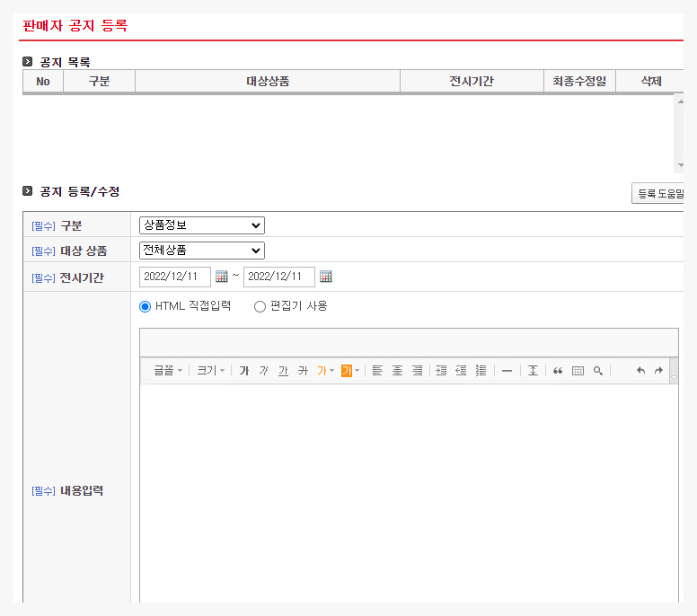Select 편집기 사용 radio option
This screenshot has height=616, width=697.
click(x=260, y=306)
